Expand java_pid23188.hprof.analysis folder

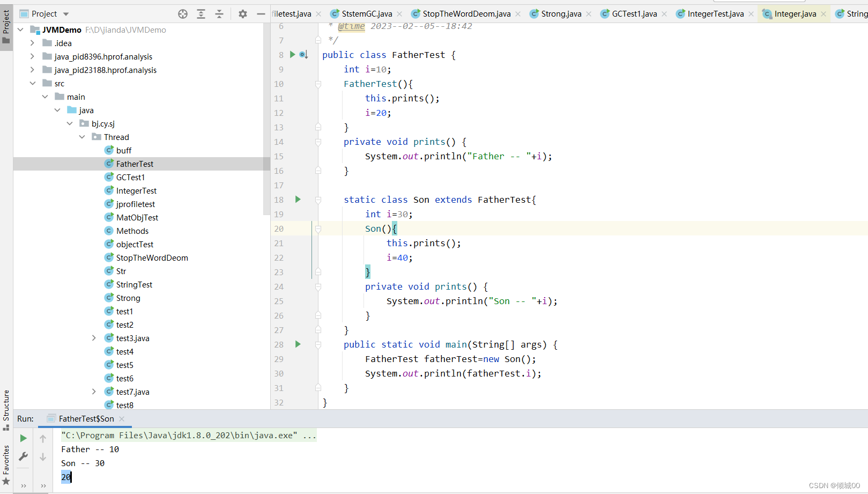coord(32,70)
